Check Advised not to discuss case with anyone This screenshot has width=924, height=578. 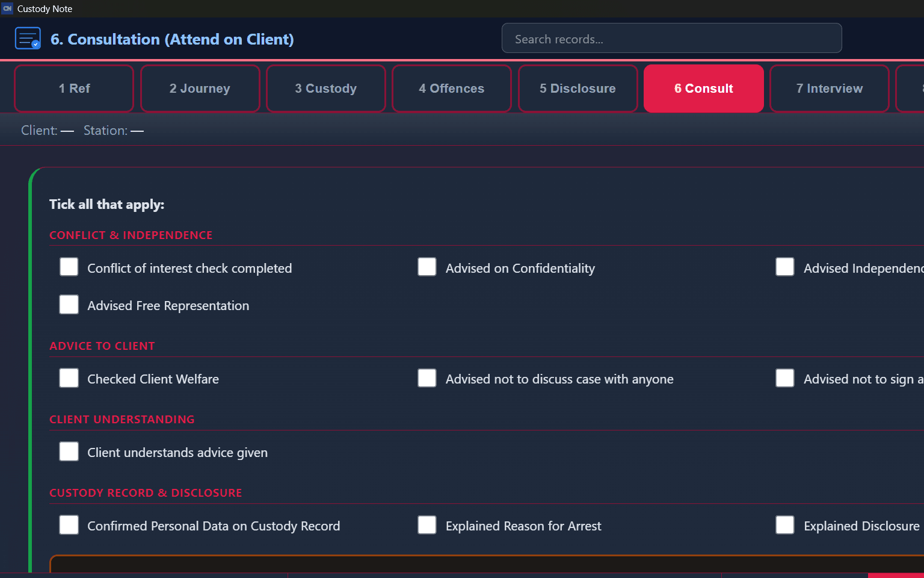[x=427, y=378]
